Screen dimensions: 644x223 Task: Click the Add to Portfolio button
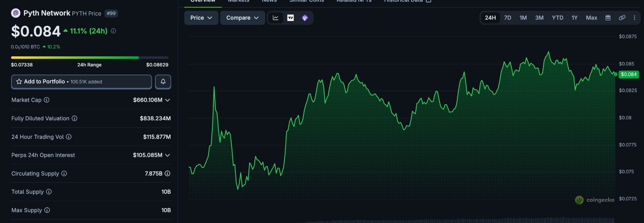click(x=81, y=82)
